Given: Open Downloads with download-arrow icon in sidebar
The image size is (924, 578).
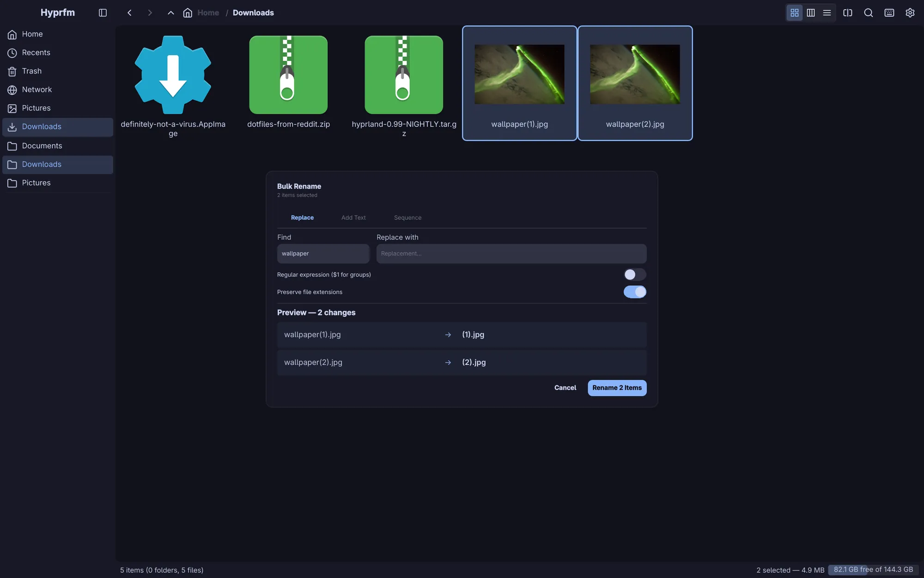Looking at the screenshot, I should point(58,127).
